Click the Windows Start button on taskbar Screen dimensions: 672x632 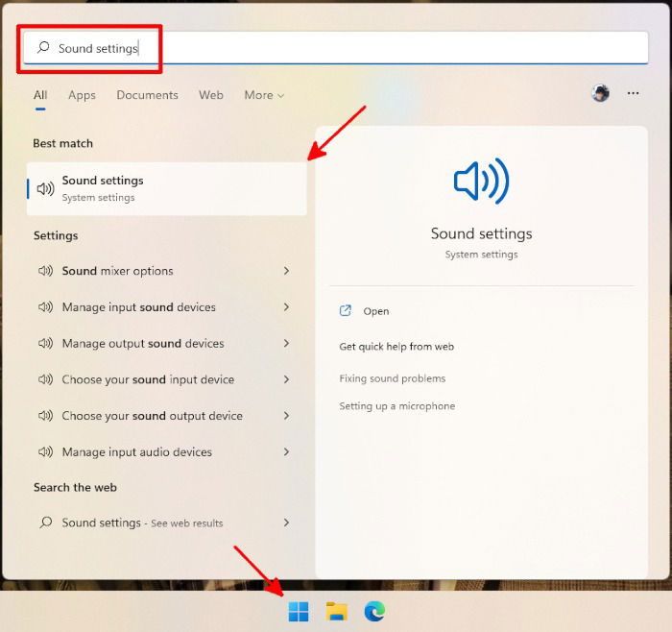pyautogui.click(x=299, y=611)
